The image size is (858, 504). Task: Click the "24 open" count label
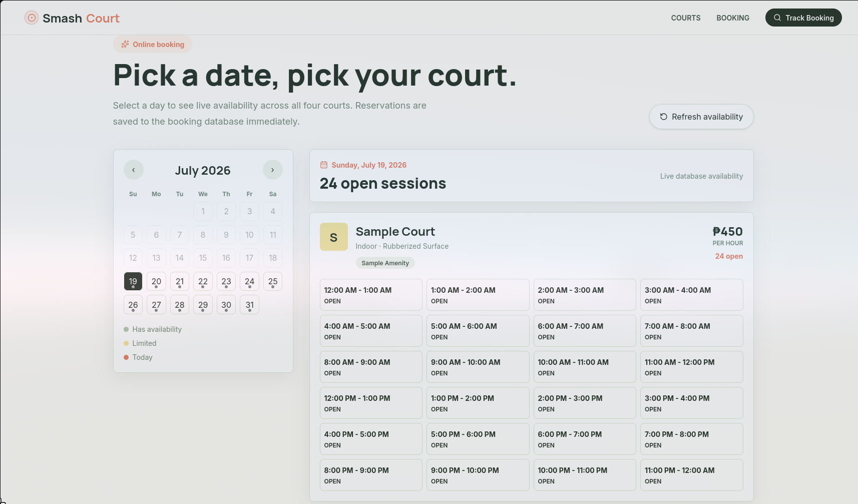(729, 256)
